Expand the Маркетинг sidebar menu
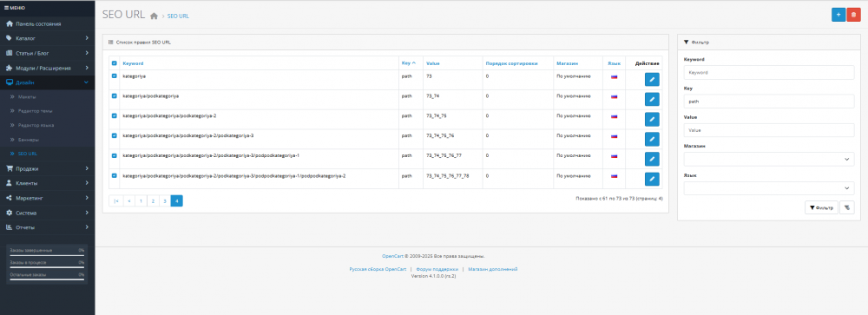Viewport: 868px width, 315px height. pyautogui.click(x=48, y=198)
